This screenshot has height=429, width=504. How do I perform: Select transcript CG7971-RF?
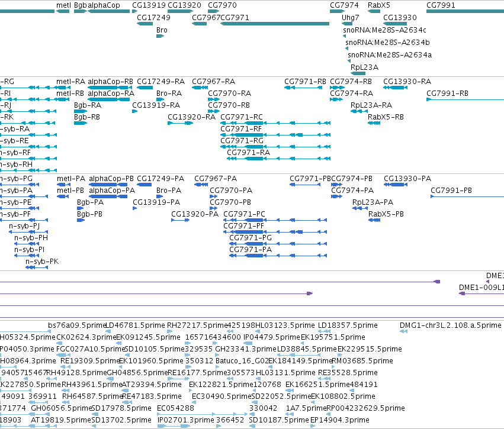coord(275,135)
